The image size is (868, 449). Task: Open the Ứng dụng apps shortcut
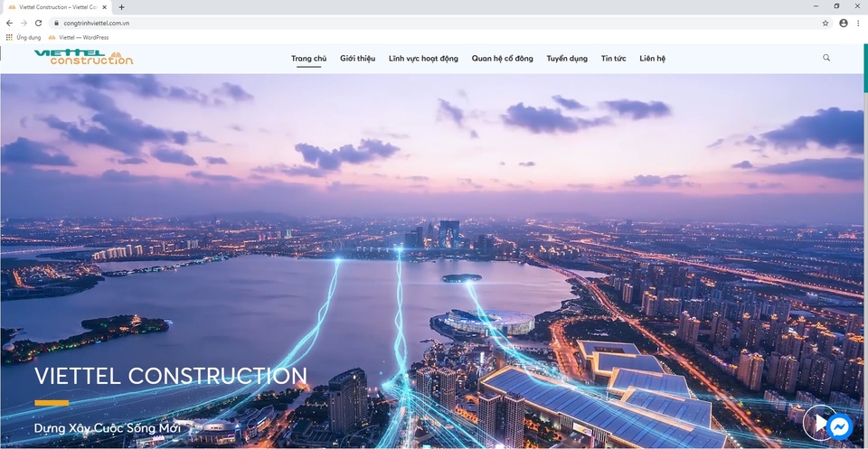tap(24, 38)
